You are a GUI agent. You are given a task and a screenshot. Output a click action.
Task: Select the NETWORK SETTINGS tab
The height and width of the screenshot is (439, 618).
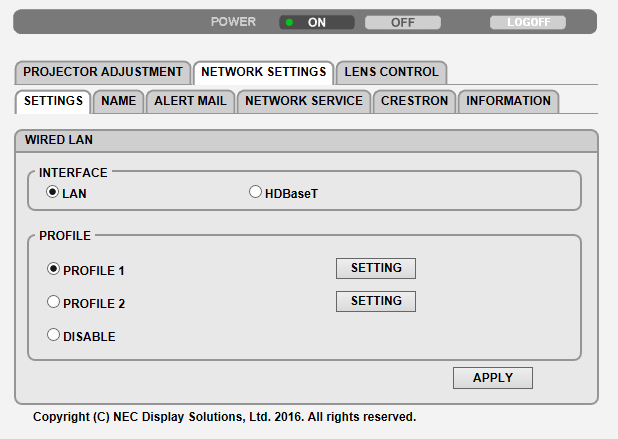point(264,72)
